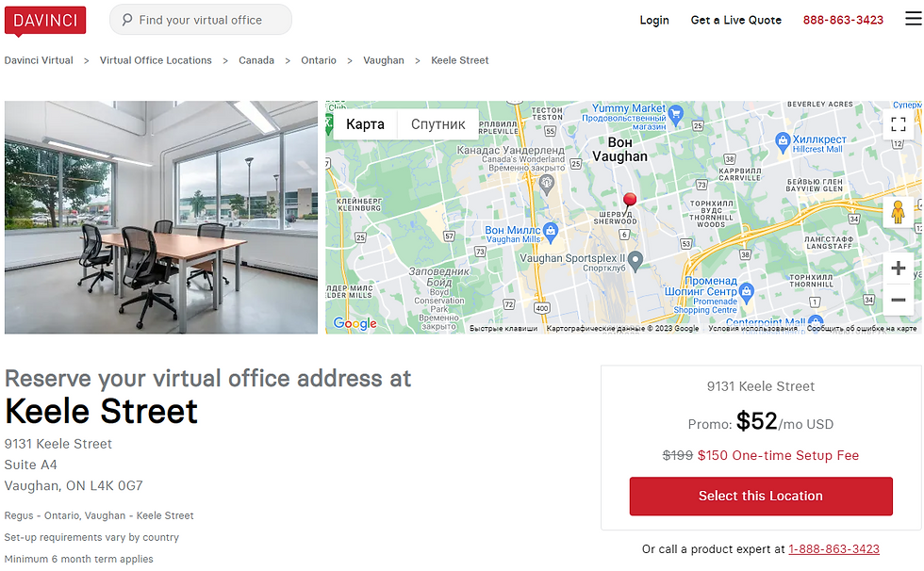Click the Keele Street heading

click(101, 411)
